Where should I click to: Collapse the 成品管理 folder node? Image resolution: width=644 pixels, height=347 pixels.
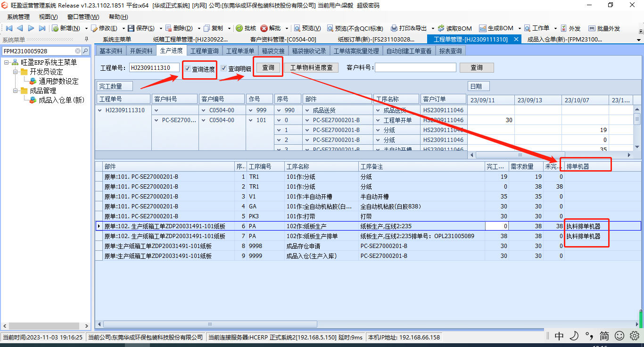click(x=16, y=91)
